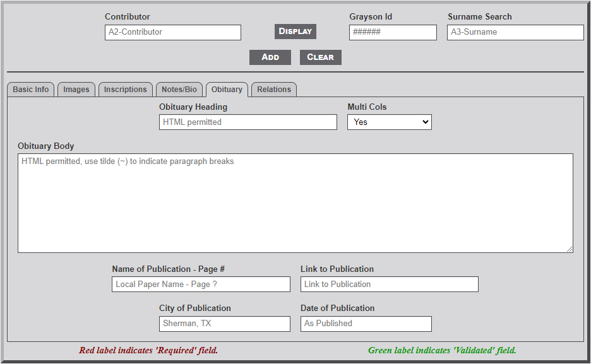This screenshot has height=364, width=591.
Task: Select the City of Publication field
Action: tap(224, 324)
